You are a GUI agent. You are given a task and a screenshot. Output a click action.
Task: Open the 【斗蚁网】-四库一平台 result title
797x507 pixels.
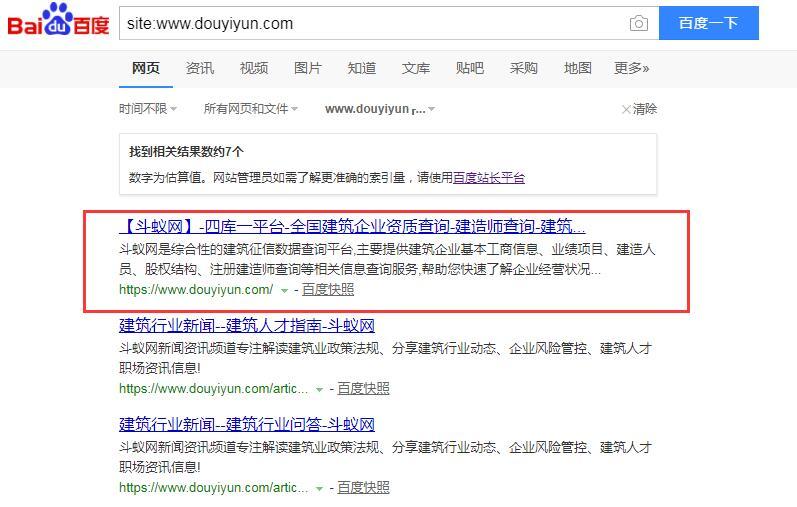click(x=352, y=226)
